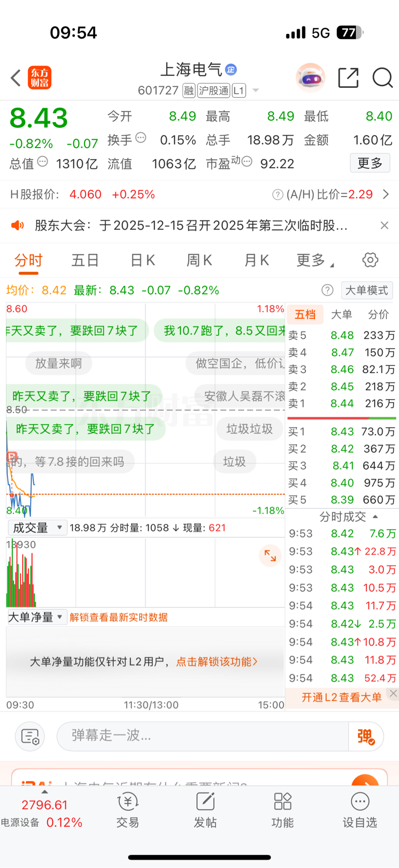Image resolution: width=399 pixels, height=868 pixels.
Task: Open the search magnifier icon
Action: pos(382,78)
